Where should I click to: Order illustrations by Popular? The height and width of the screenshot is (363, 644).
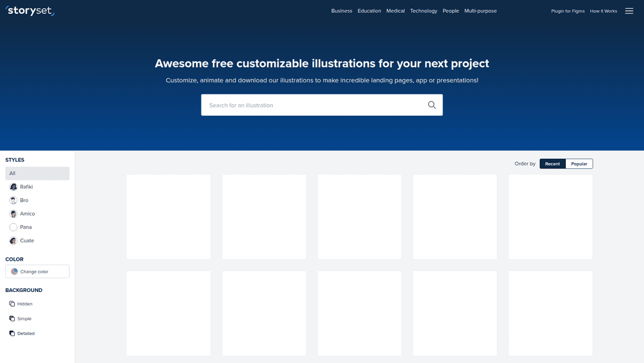point(579,164)
